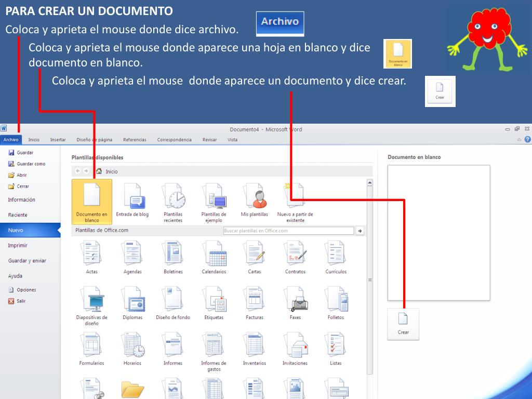Screen dimensions: 532x399
Task: Open the Referencias tab
Action: pyautogui.click(x=135, y=139)
